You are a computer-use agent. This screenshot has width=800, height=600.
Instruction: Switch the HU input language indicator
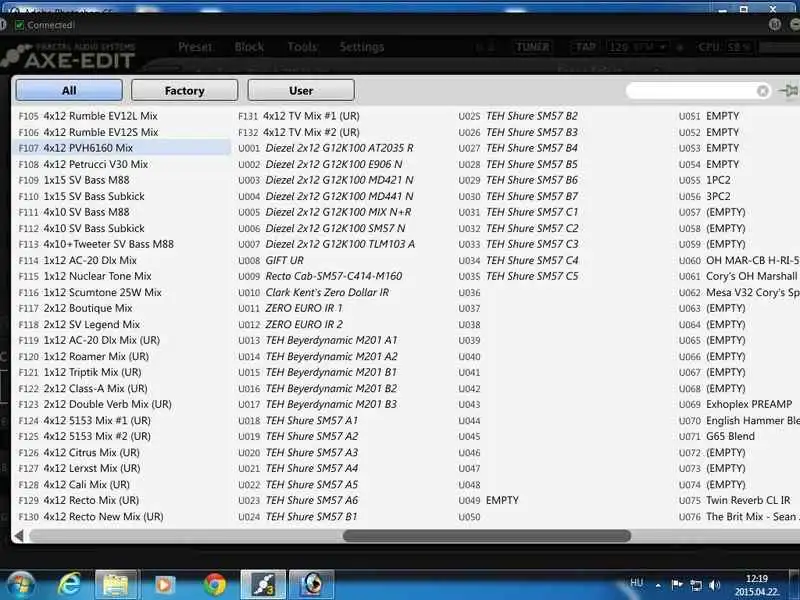tap(637, 583)
